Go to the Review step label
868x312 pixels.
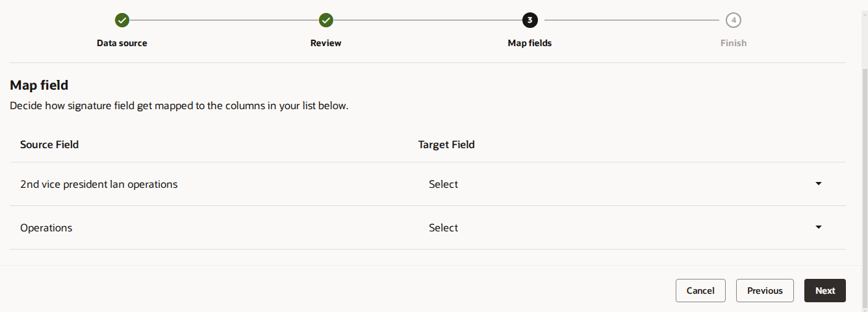pyautogui.click(x=326, y=43)
